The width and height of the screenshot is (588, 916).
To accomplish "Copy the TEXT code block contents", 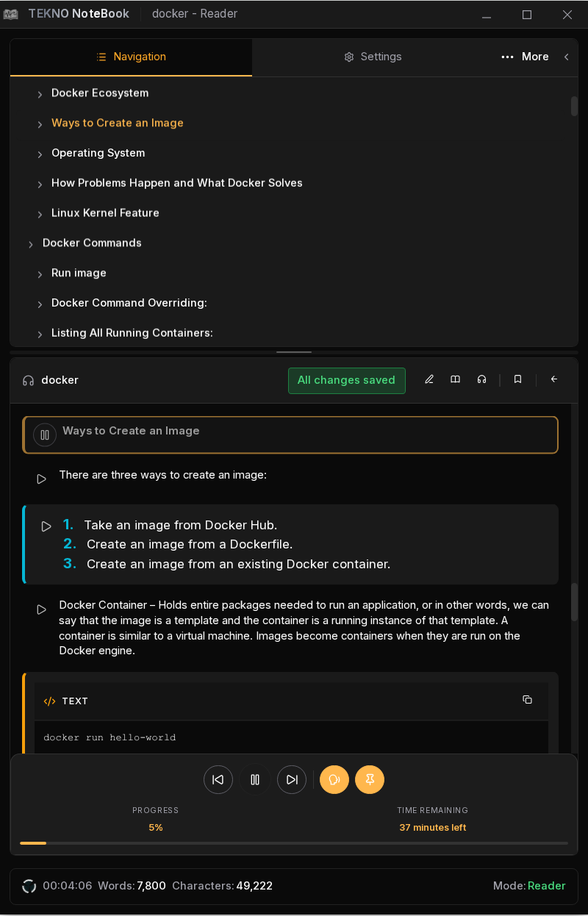I will click(x=527, y=700).
